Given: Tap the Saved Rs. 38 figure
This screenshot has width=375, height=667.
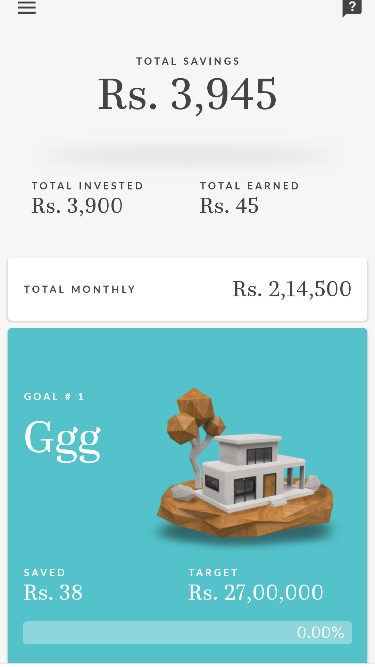Looking at the screenshot, I should click(53, 593).
